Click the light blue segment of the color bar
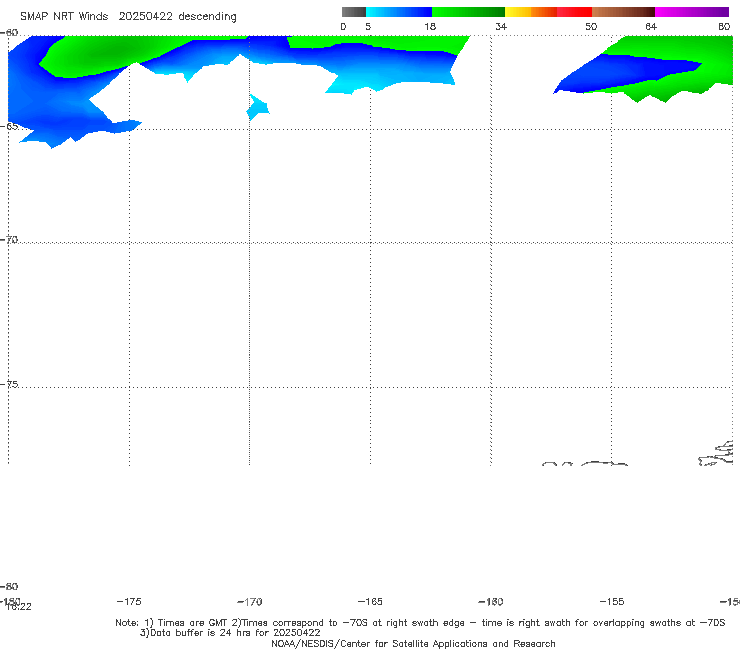This screenshot has width=740, height=650. click(x=399, y=12)
